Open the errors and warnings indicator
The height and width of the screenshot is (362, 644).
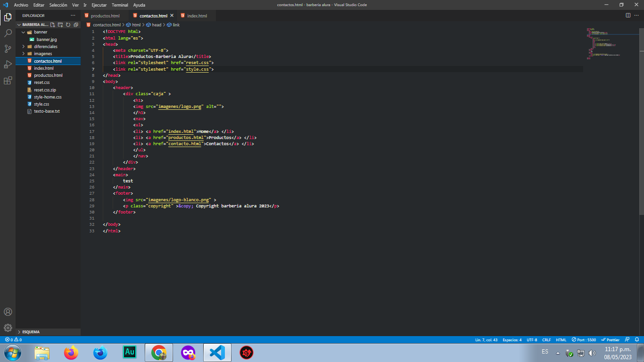click(x=13, y=339)
